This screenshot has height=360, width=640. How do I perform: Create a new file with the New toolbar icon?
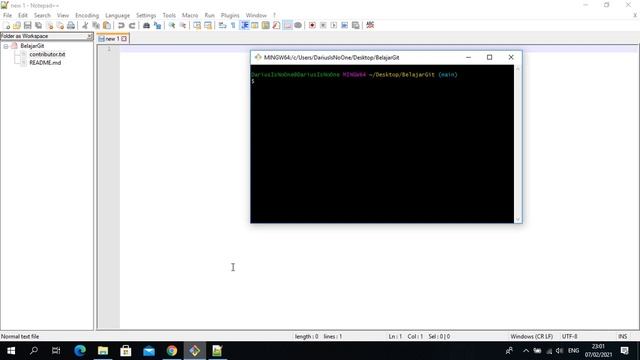tap(7, 25)
